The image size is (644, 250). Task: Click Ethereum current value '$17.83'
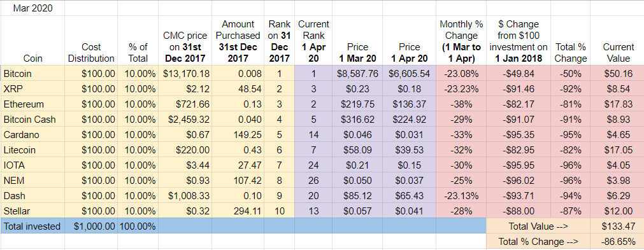tap(617, 104)
